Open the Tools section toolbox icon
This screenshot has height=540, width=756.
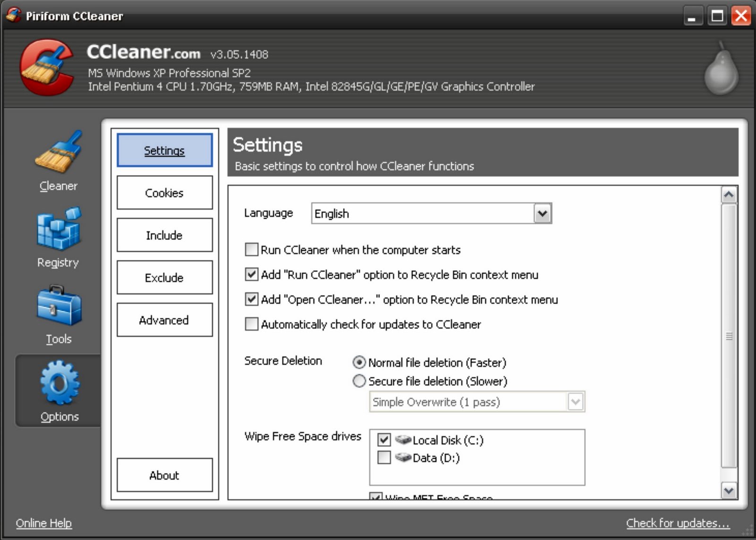tap(59, 305)
